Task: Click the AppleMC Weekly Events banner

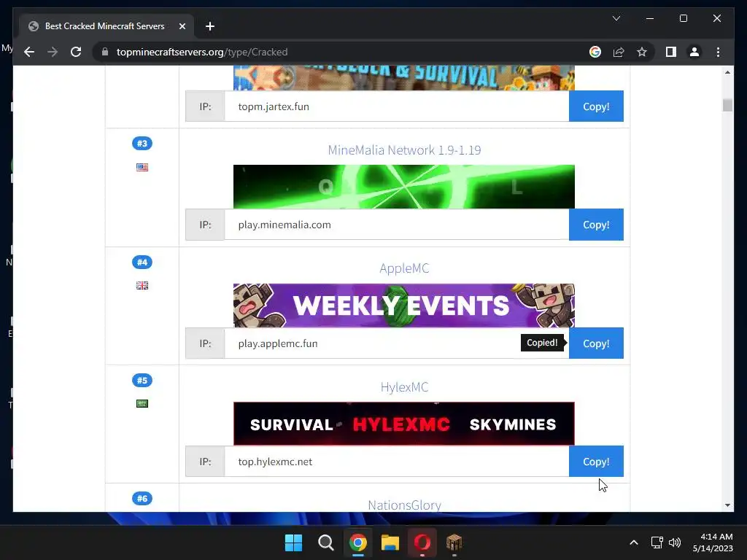Action: tap(404, 306)
